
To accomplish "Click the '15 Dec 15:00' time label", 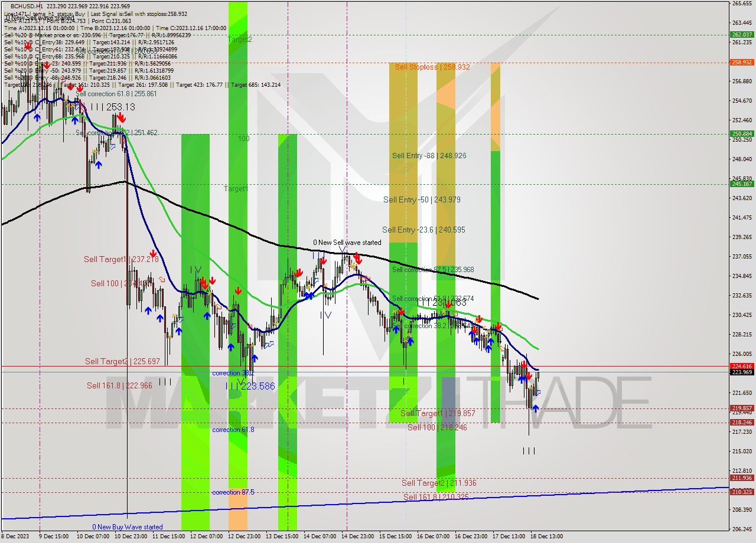I will point(396,537).
